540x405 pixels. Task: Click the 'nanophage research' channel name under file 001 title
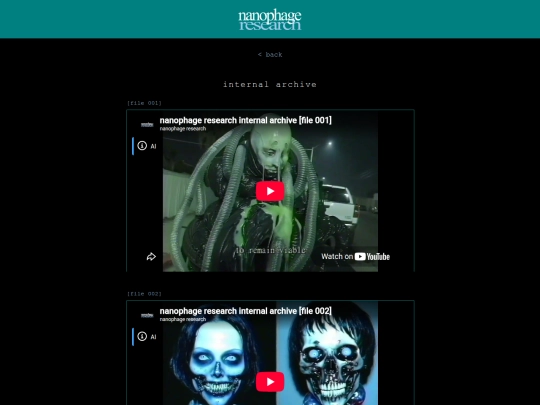(183, 129)
